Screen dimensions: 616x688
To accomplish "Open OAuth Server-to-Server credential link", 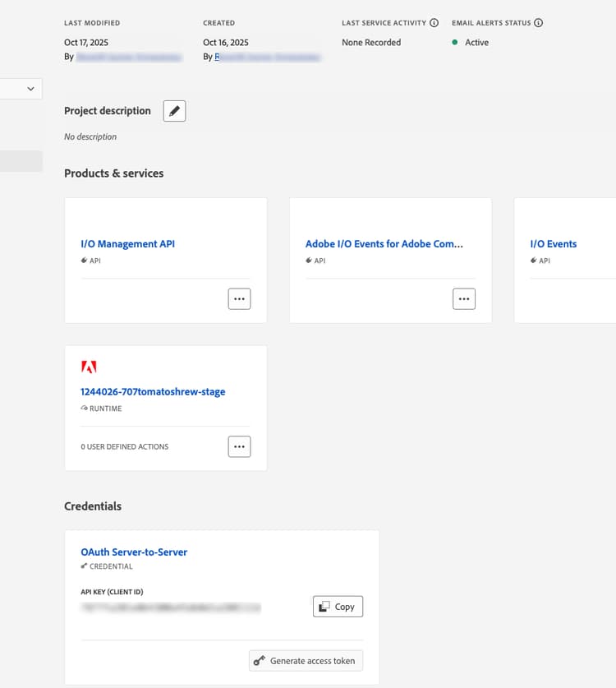I will point(134,552).
